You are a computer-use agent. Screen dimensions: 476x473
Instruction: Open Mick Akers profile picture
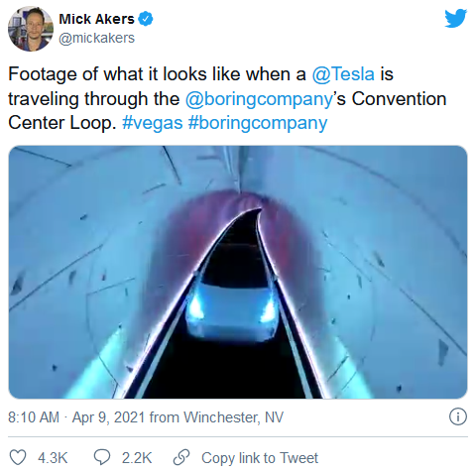[31, 29]
